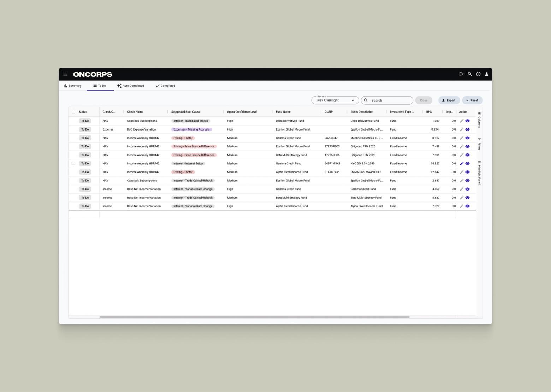Viewport: 551px width, 392px height.
Task: Edit the Medline Industries row
Action: coord(462,138)
